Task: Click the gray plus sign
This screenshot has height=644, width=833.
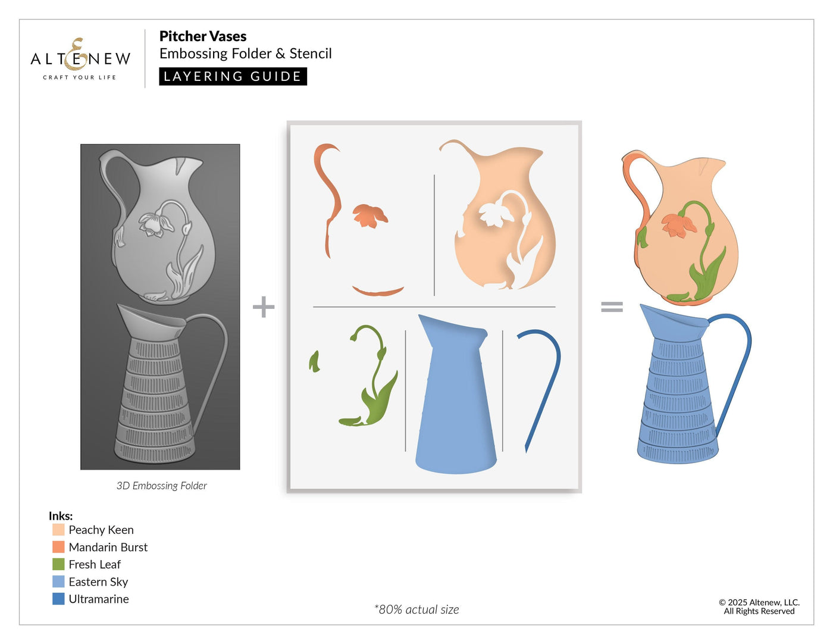Action: click(264, 307)
